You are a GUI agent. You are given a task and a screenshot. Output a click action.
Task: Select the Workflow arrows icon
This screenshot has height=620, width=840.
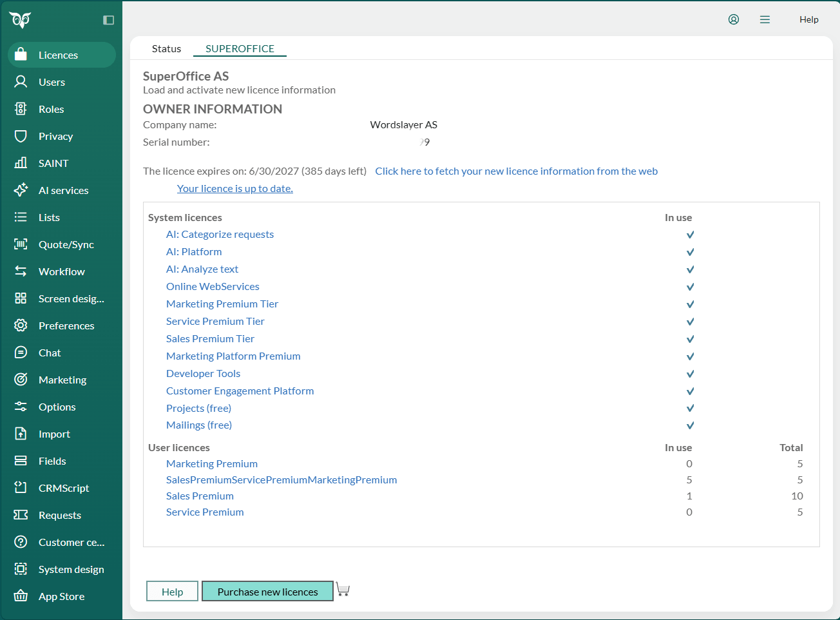21,271
